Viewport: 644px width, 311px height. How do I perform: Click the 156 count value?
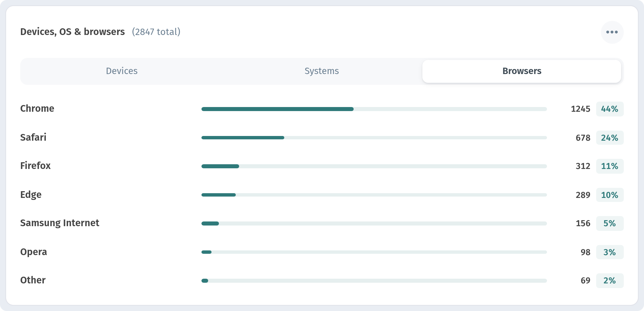(x=583, y=223)
